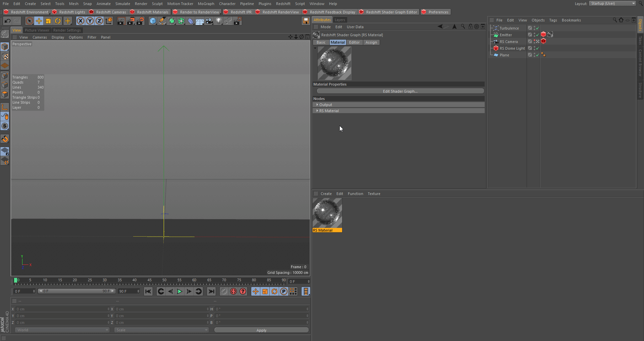Click Redshift Lights toolbar button
The width and height of the screenshot is (644, 341).
pyautogui.click(x=69, y=12)
